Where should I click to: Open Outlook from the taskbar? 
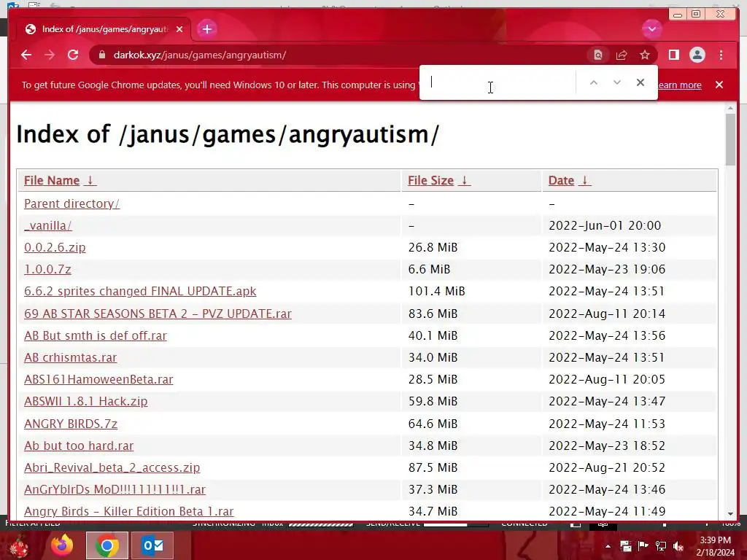click(x=152, y=545)
